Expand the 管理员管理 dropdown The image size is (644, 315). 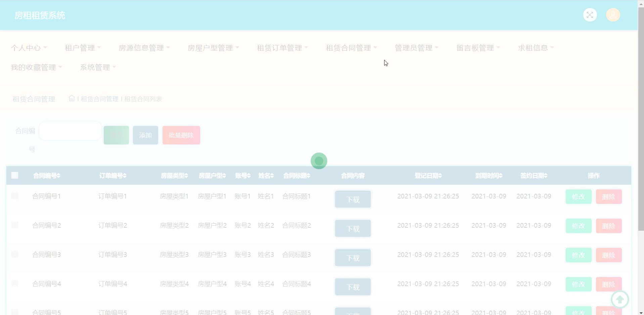(x=417, y=48)
